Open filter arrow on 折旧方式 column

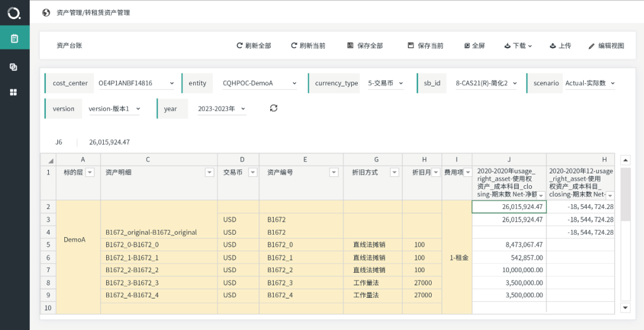click(x=394, y=172)
